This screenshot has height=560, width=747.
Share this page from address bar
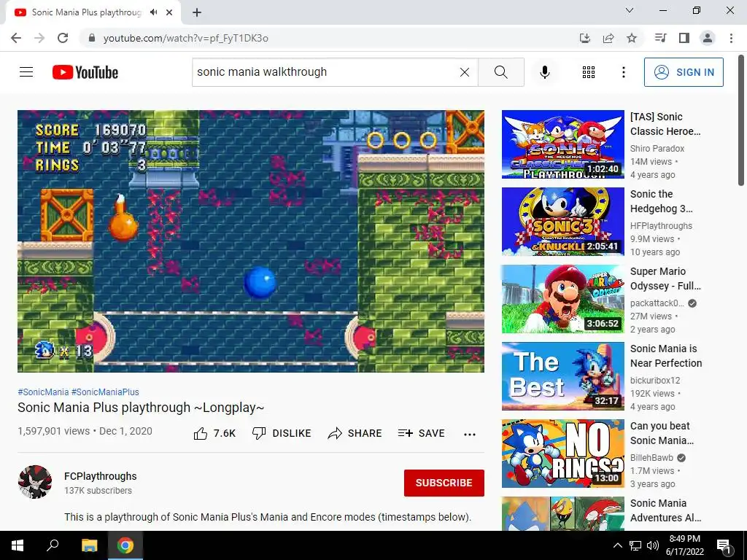pos(608,38)
